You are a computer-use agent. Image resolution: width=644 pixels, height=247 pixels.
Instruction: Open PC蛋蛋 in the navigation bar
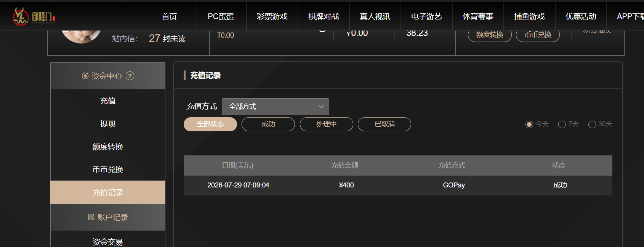[221, 16]
